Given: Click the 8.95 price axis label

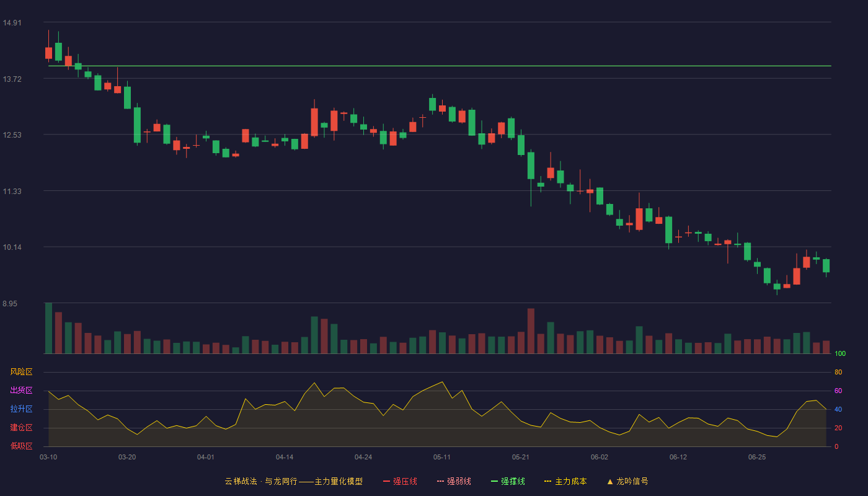Looking at the screenshot, I should click(x=10, y=304).
